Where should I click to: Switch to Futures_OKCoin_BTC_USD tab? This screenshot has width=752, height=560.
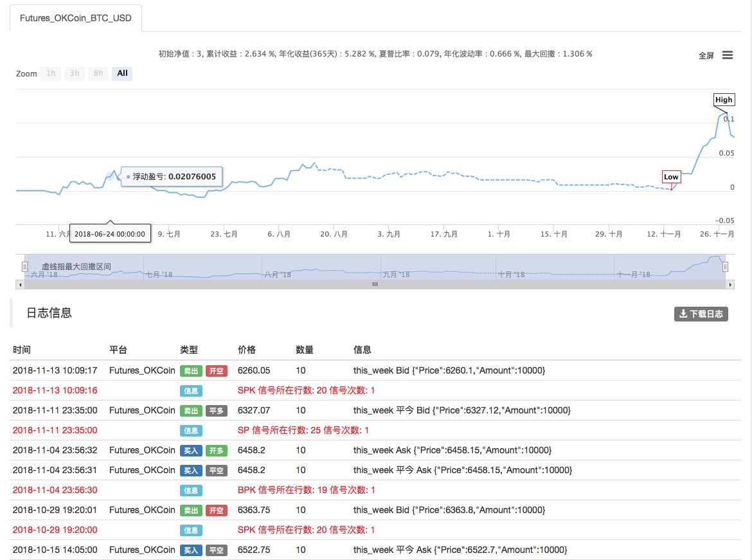(75, 18)
